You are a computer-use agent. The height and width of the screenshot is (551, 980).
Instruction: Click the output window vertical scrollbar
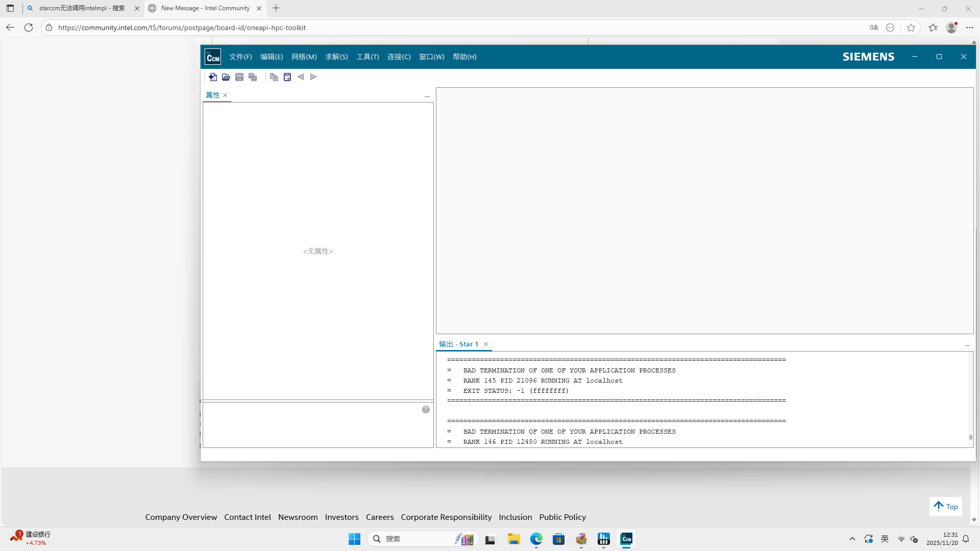(970, 399)
